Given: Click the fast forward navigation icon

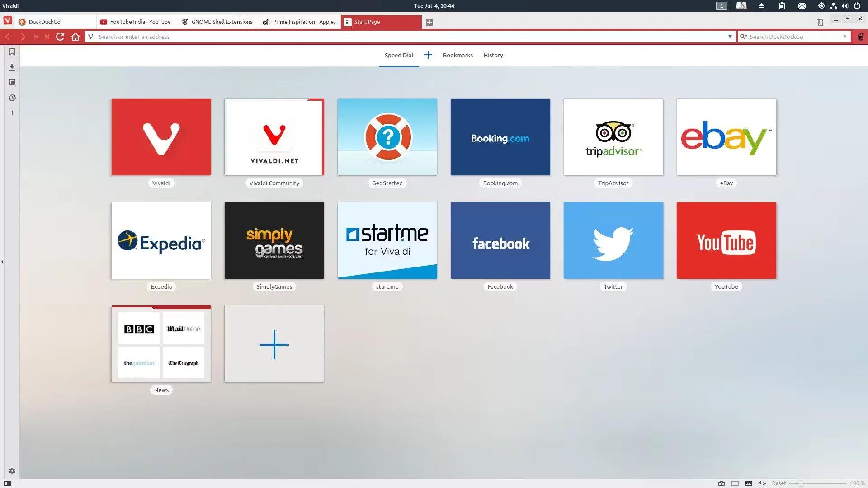Looking at the screenshot, I should [47, 37].
